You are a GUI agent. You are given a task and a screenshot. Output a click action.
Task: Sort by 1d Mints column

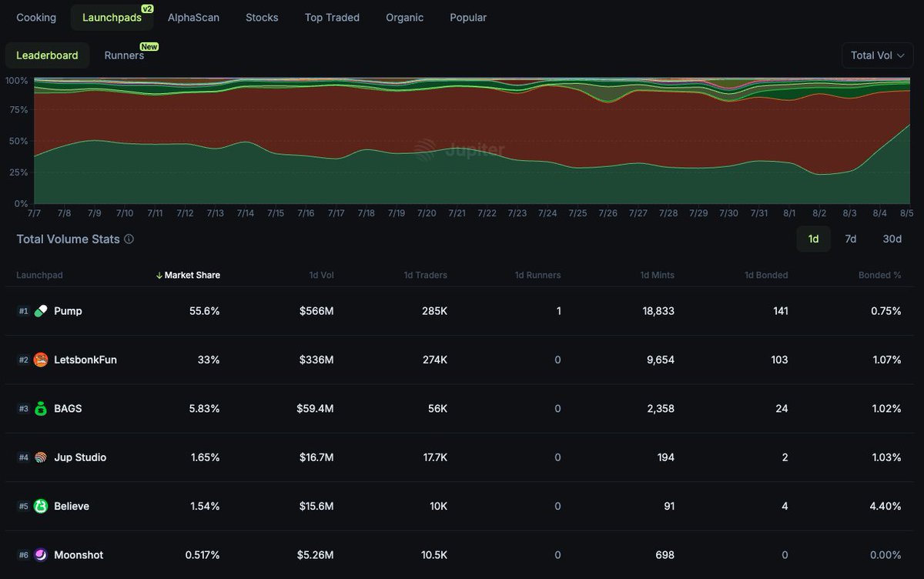point(657,275)
